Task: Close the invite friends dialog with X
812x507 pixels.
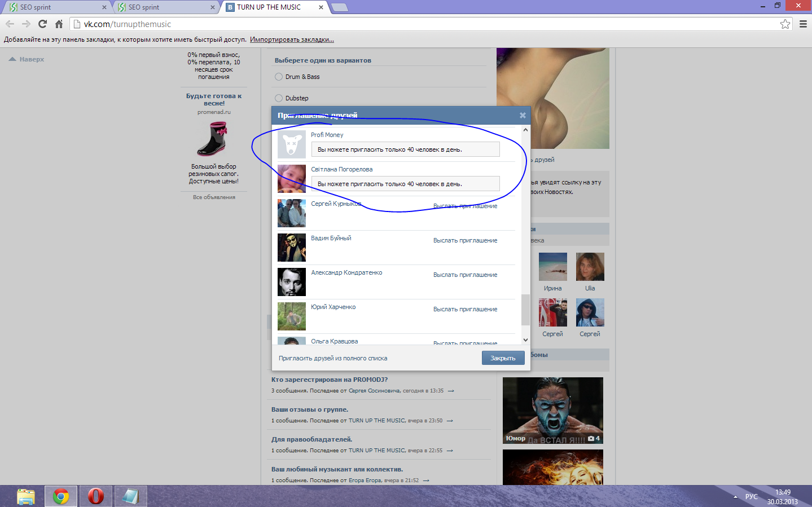Action: tap(523, 115)
